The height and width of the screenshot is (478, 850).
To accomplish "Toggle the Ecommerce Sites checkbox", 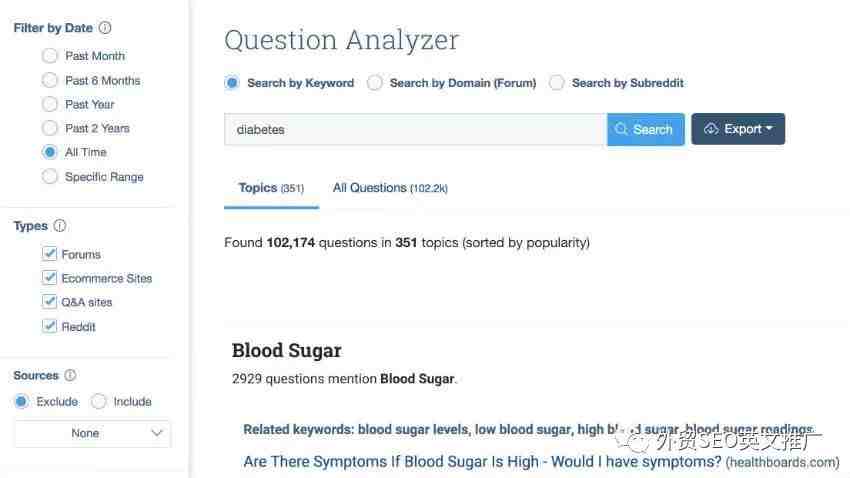I will coord(49,277).
